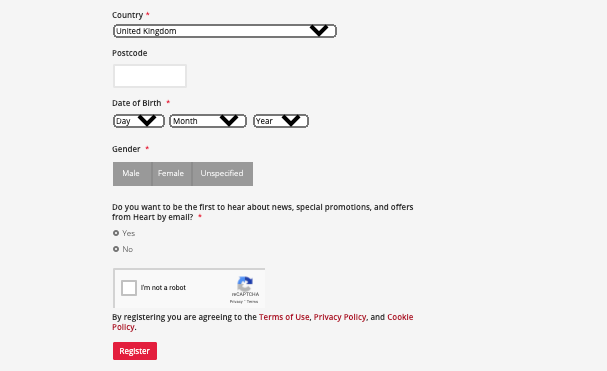The width and height of the screenshot is (607, 371).
Task: Tick the I'm not a robot checkbox
Action: (x=129, y=288)
